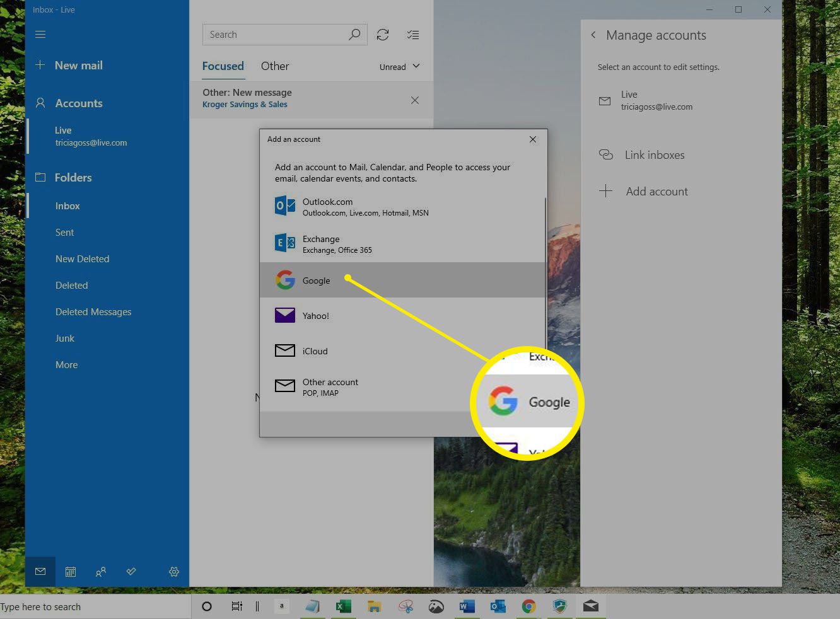This screenshot has height=619, width=840.
Task: Open Cortana circle on taskbar
Action: [206, 607]
